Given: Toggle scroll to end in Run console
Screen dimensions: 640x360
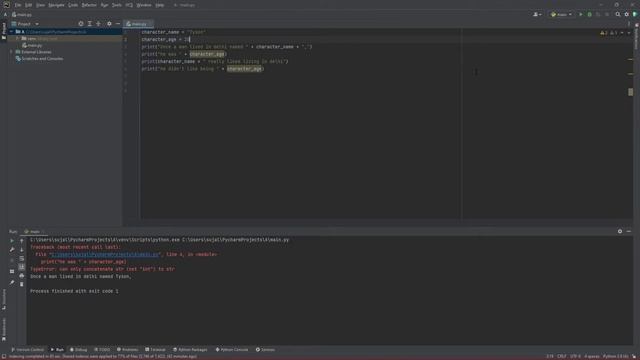Looking at the screenshot, I should (22, 267).
